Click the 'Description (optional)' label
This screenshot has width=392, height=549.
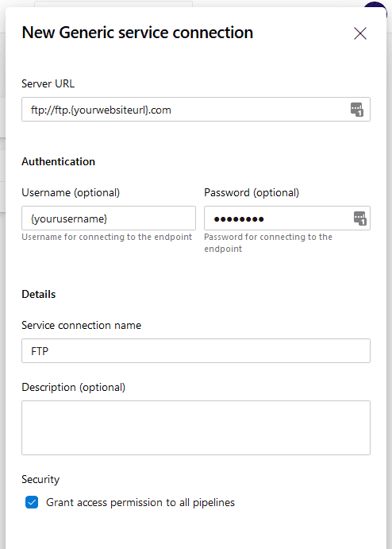pos(74,387)
